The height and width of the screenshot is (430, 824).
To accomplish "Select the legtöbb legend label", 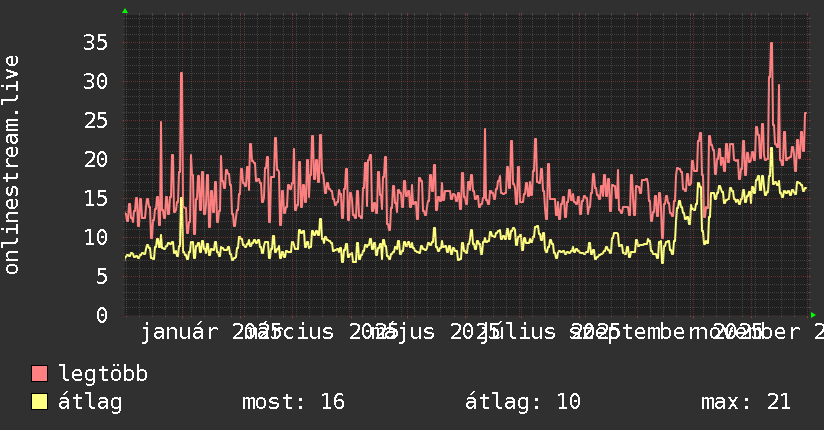I will tap(103, 374).
